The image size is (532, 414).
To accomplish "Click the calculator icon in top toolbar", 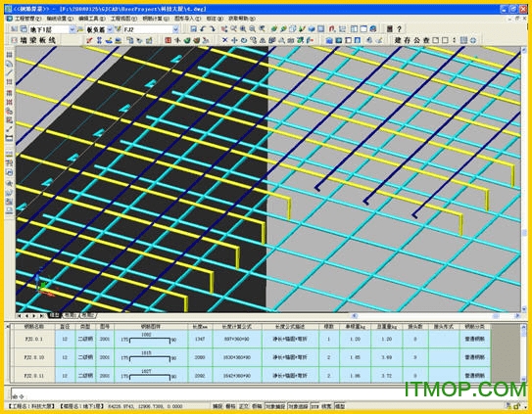I will pos(390,29).
